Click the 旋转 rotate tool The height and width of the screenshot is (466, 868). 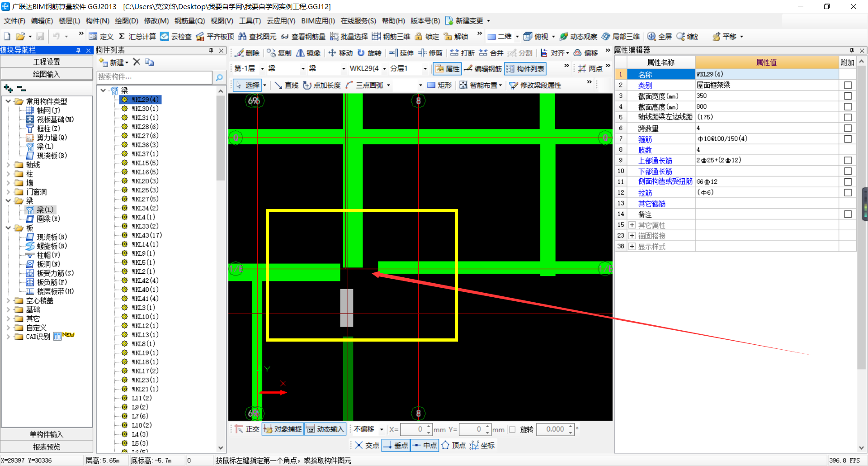click(369, 53)
